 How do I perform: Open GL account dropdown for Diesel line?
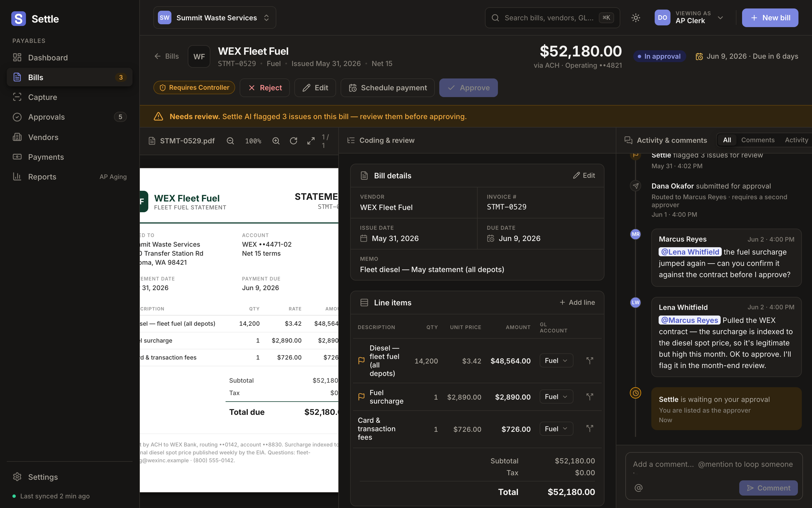(556, 360)
